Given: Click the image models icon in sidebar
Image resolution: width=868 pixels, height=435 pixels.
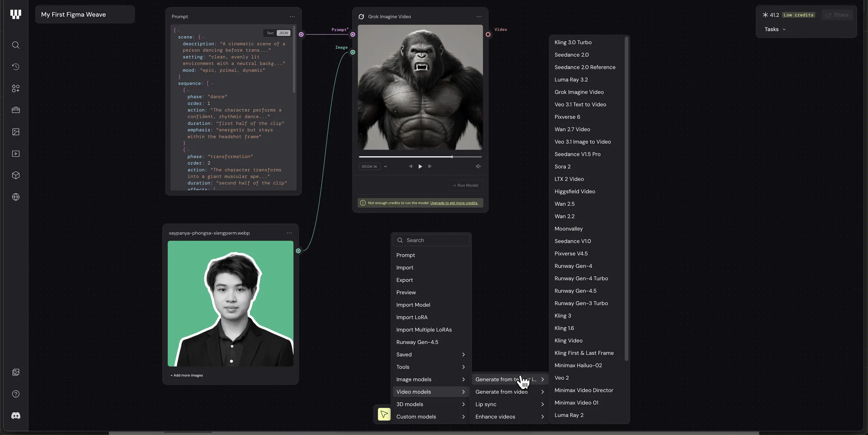Looking at the screenshot, I should click(16, 132).
